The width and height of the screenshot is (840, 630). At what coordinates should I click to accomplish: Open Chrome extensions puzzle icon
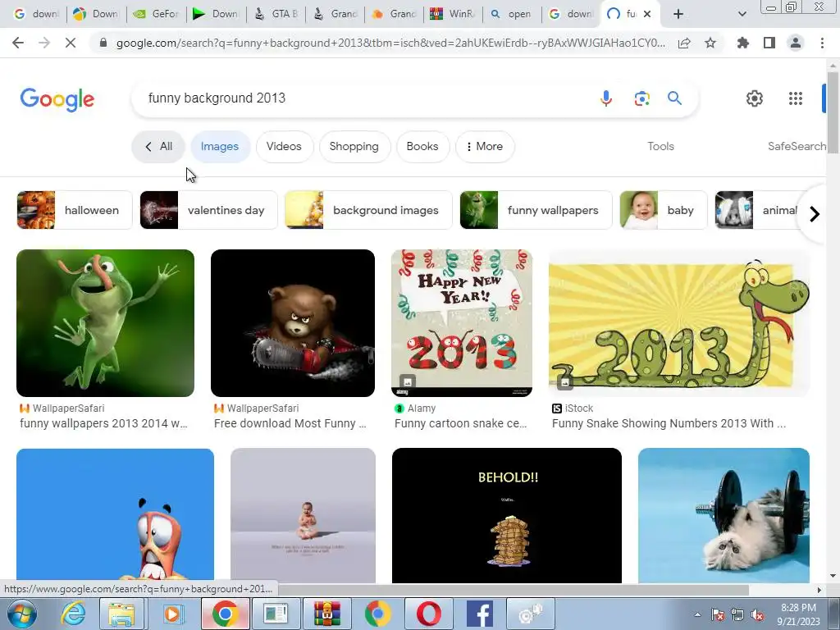tap(742, 43)
